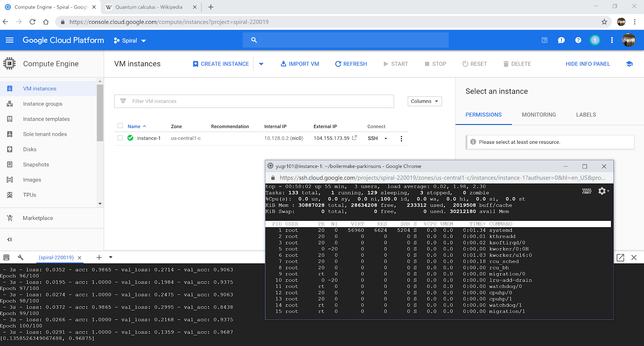Open the help question mark icon
The width and height of the screenshot is (644, 346).
pos(578,40)
